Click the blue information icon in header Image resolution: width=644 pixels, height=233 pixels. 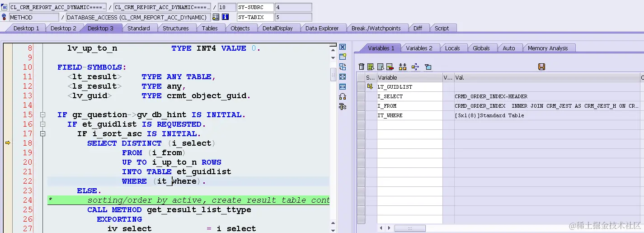click(x=225, y=17)
